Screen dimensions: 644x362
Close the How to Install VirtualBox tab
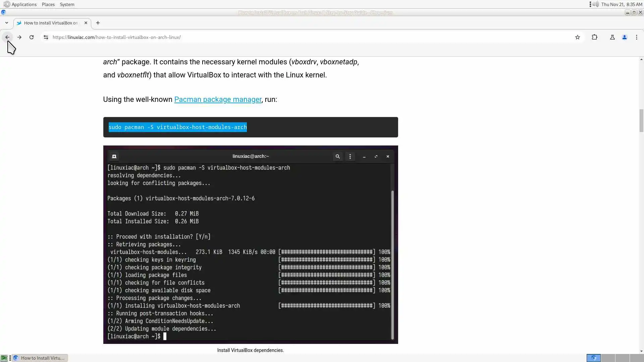click(x=86, y=23)
